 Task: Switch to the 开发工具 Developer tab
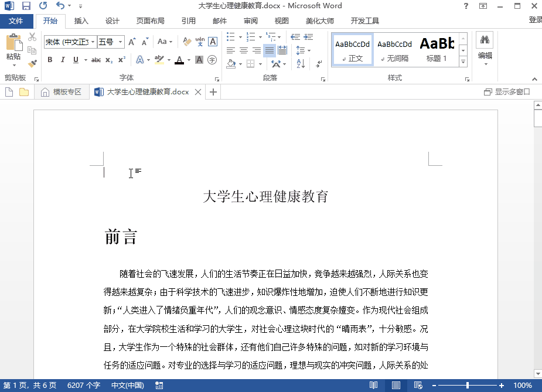(364, 21)
